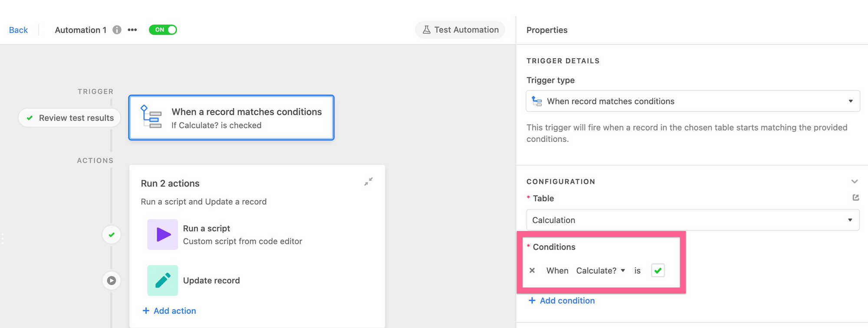Open the three-dot more options menu
Viewport: 868px width, 328px height.
[x=132, y=30]
